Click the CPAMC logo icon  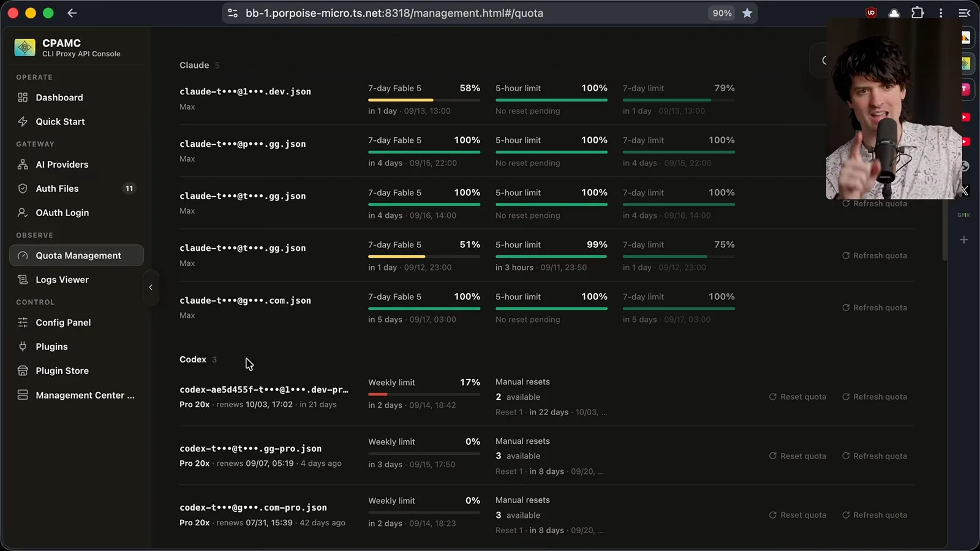[x=25, y=47]
